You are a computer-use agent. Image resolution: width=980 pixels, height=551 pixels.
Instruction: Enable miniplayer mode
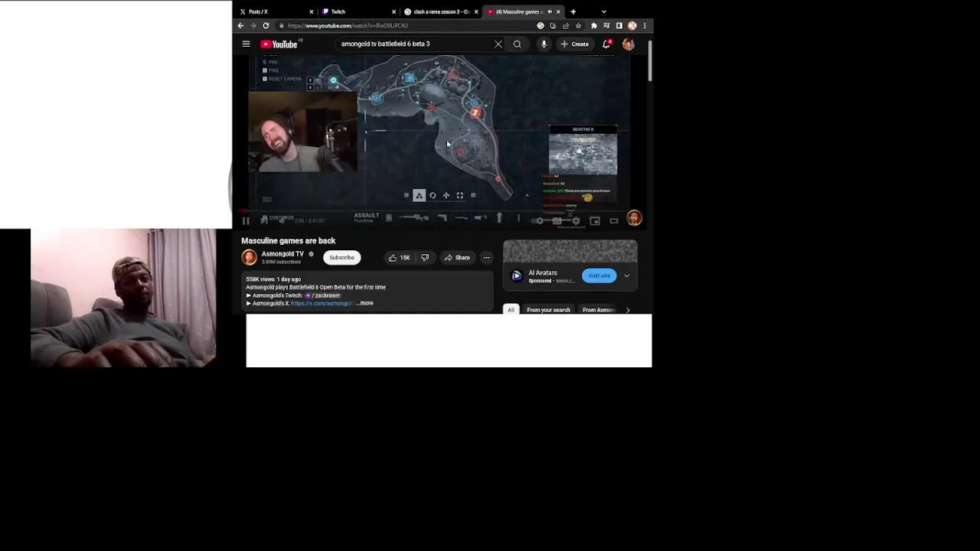[595, 221]
